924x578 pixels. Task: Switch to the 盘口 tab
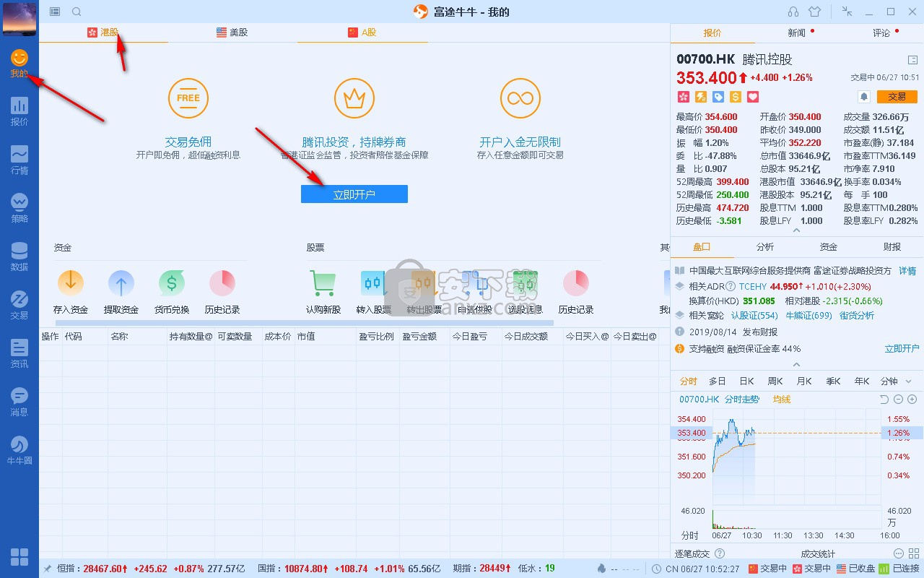(x=702, y=247)
